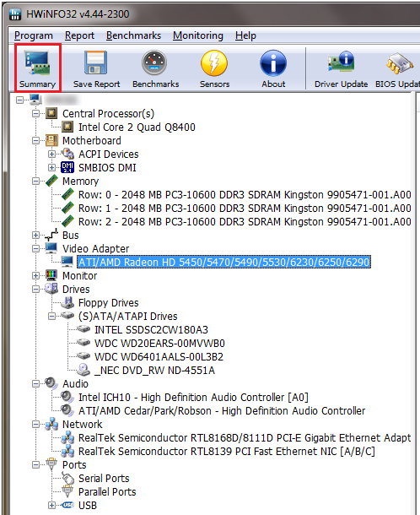Click the Ports connector icon

point(51,464)
